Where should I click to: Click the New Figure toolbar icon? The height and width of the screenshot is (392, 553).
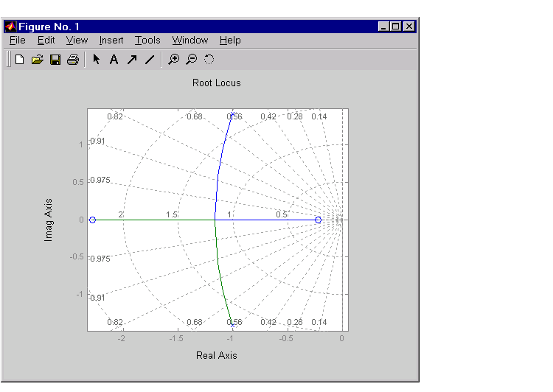pyautogui.click(x=20, y=60)
